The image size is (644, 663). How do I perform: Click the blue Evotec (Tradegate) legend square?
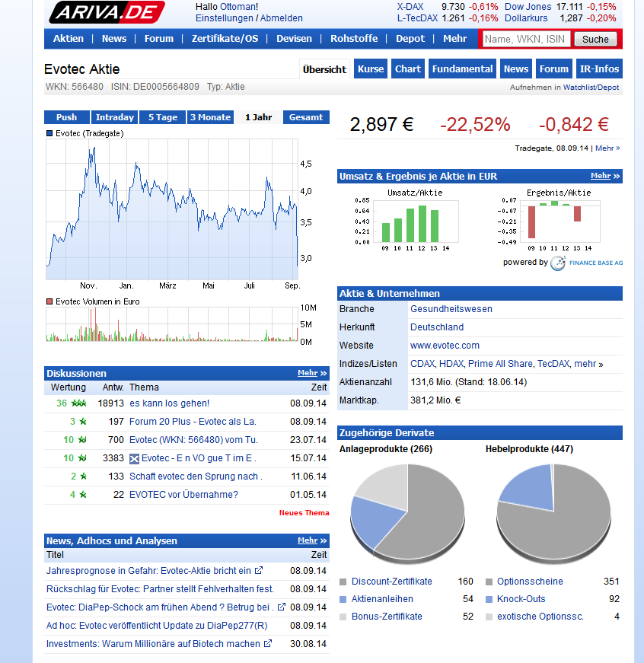click(x=49, y=133)
